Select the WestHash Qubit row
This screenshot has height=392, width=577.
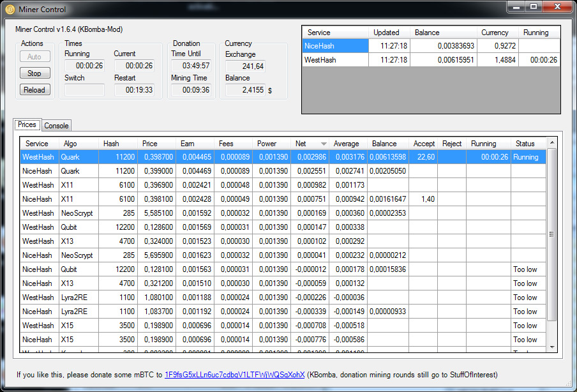click(283, 227)
